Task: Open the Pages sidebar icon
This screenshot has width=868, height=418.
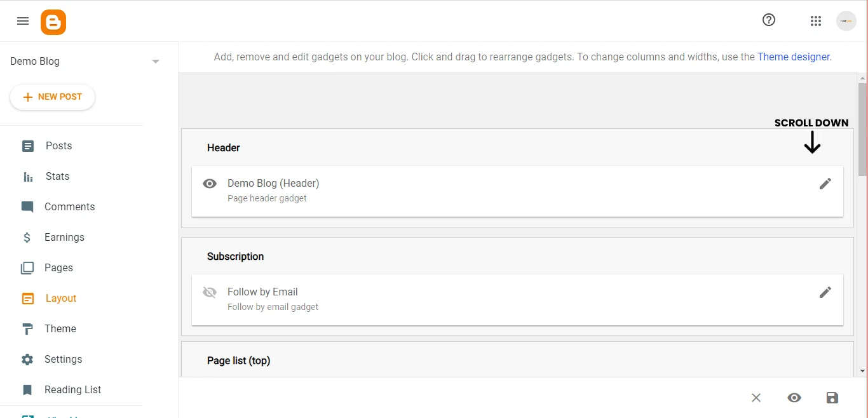Action: (28, 267)
